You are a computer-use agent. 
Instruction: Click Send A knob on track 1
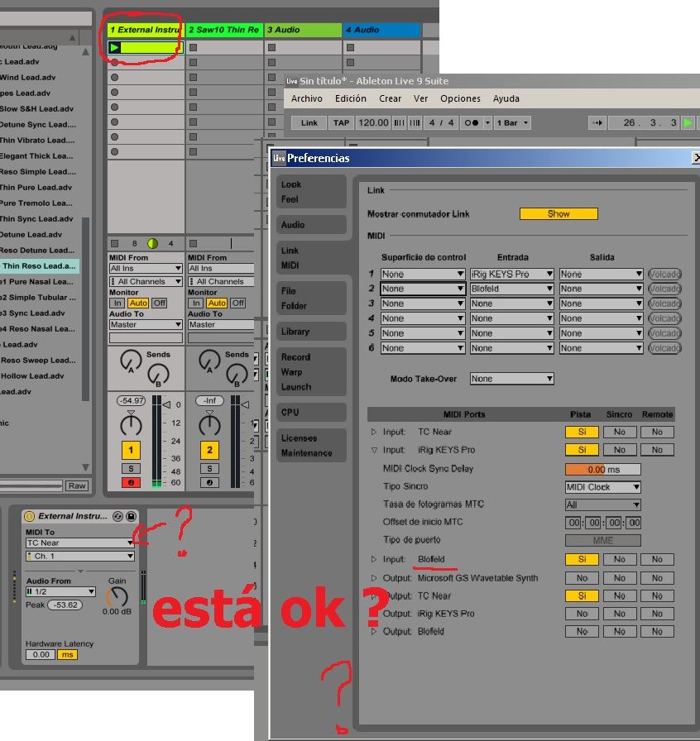click(x=131, y=361)
